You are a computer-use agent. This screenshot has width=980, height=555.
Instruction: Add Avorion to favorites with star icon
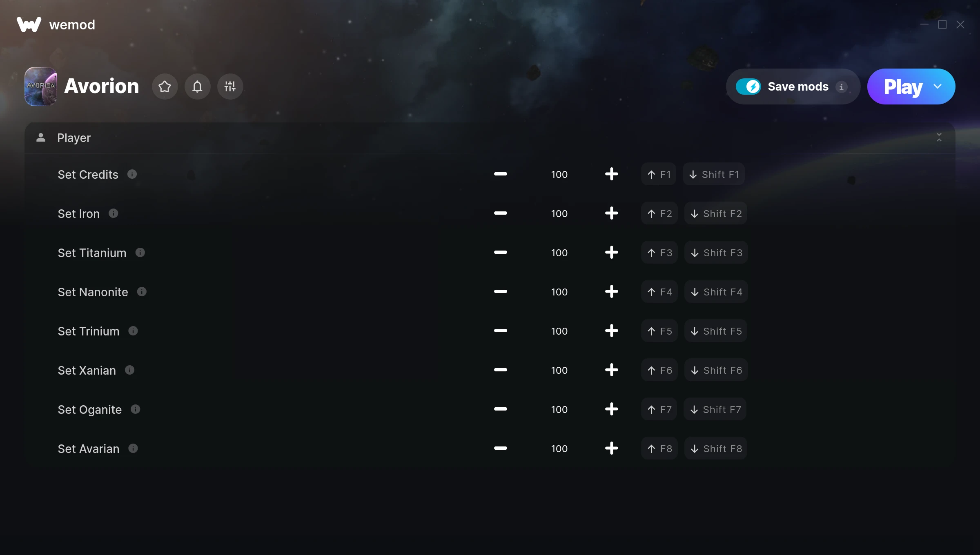[x=165, y=87]
